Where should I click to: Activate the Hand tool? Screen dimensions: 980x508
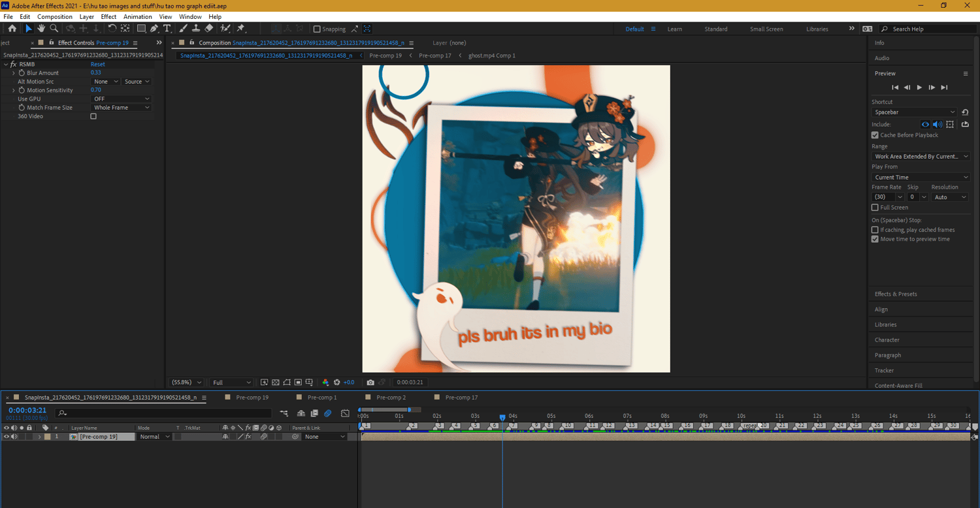(41, 29)
